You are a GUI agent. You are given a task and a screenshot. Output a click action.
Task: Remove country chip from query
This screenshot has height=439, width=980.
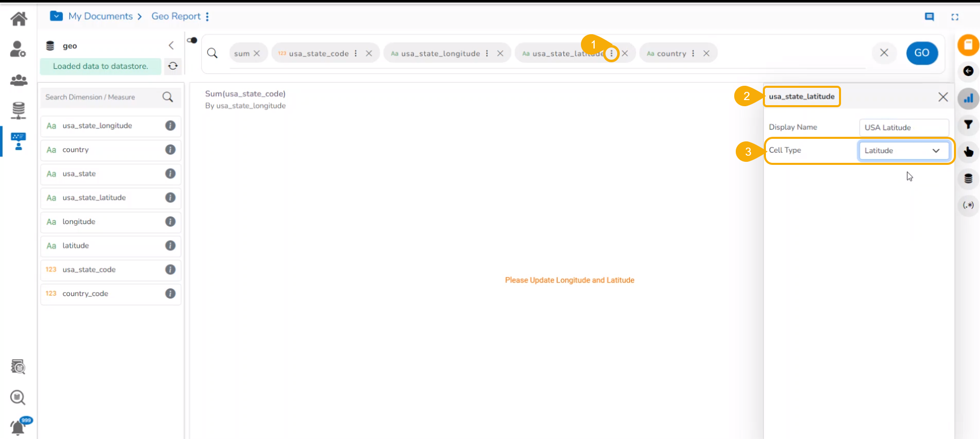(706, 53)
